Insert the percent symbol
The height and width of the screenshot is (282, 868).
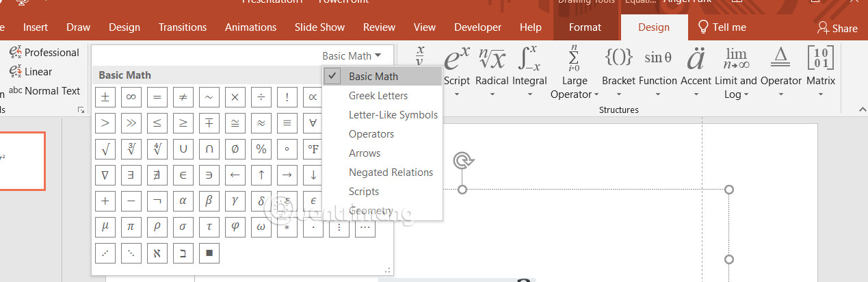tap(261, 149)
